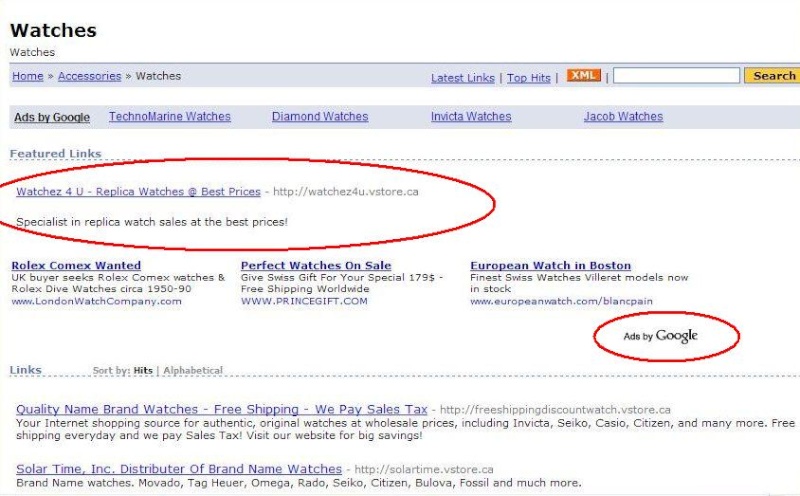Click 'Finest Swiss Watches Villeret models' text

click(579, 283)
